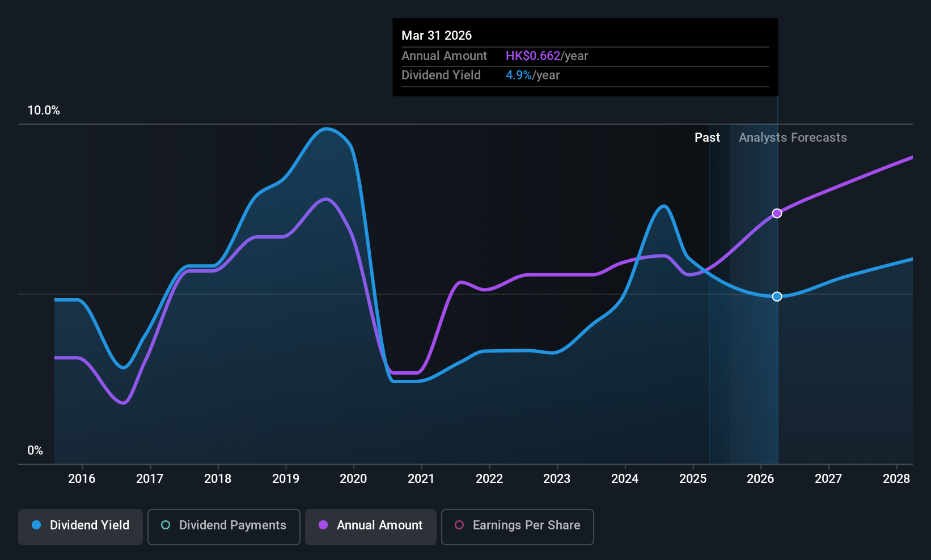Select the purple Annual Amount data point marker
The width and height of the screenshot is (931, 560).
[777, 213]
